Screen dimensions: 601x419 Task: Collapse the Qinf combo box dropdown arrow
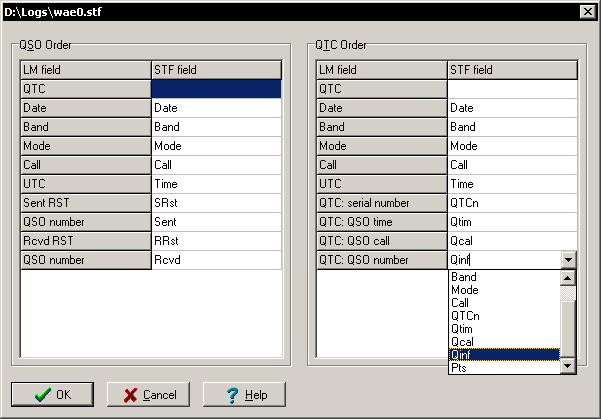point(568,260)
